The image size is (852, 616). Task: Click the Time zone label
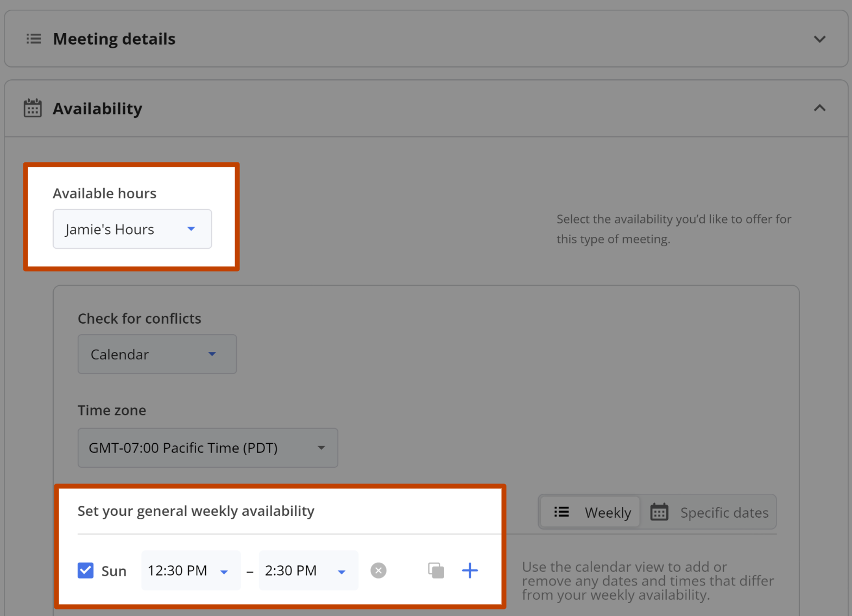112,410
